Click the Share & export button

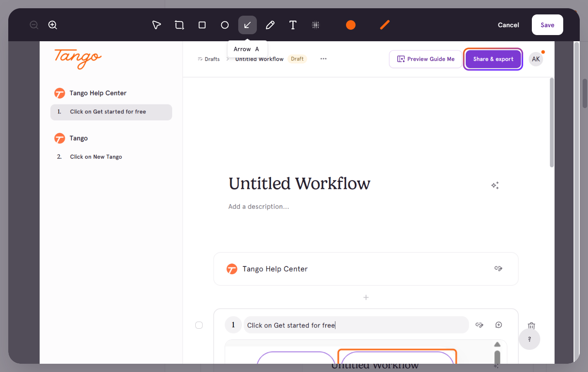click(493, 59)
